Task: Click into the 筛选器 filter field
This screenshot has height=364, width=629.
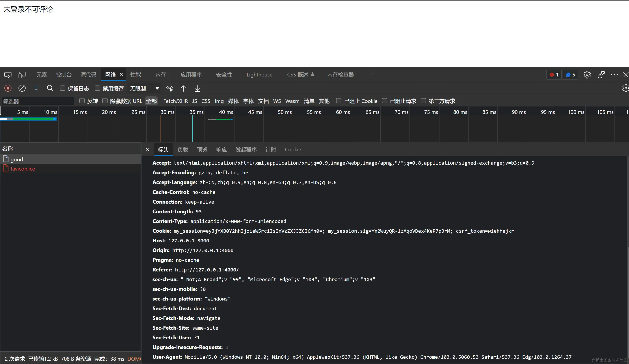Action: 37,101
